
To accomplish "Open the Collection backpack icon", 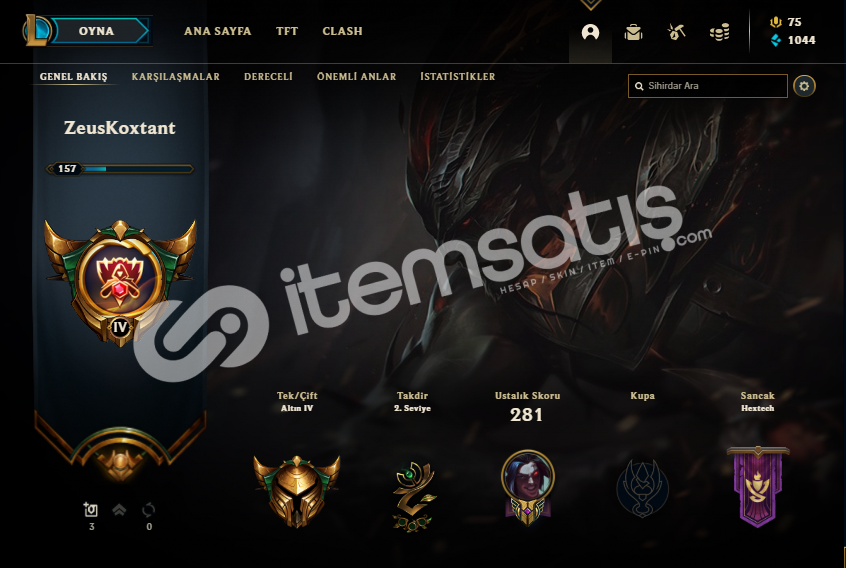I will (633, 32).
